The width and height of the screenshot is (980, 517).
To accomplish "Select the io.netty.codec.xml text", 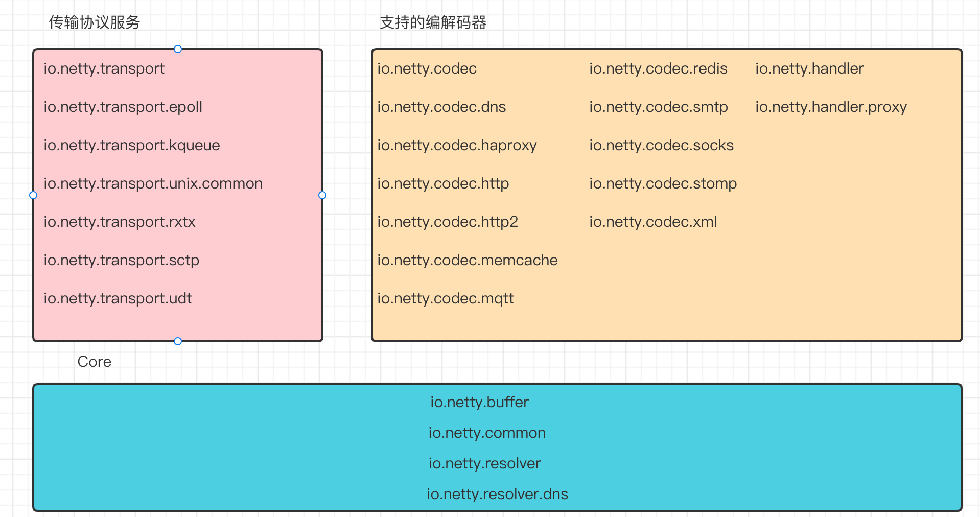I will click(653, 222).
